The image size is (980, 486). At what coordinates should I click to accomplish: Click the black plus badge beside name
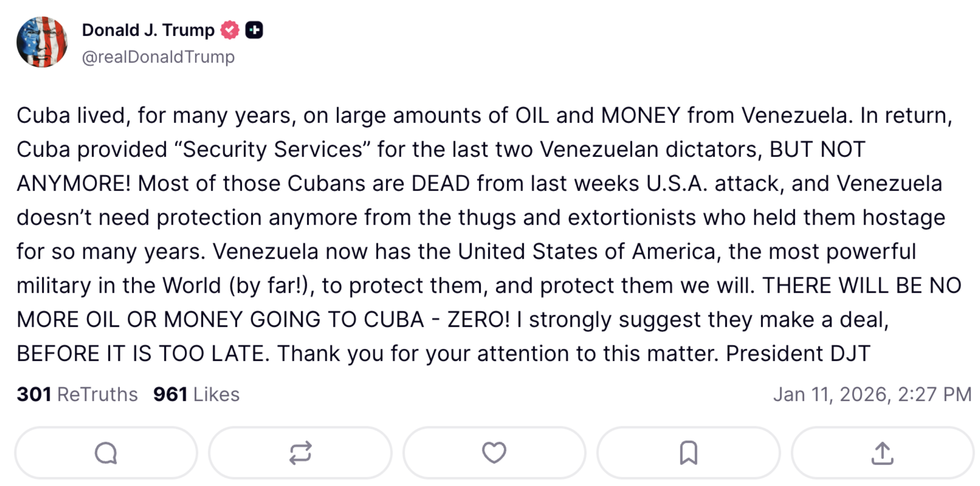254,30
